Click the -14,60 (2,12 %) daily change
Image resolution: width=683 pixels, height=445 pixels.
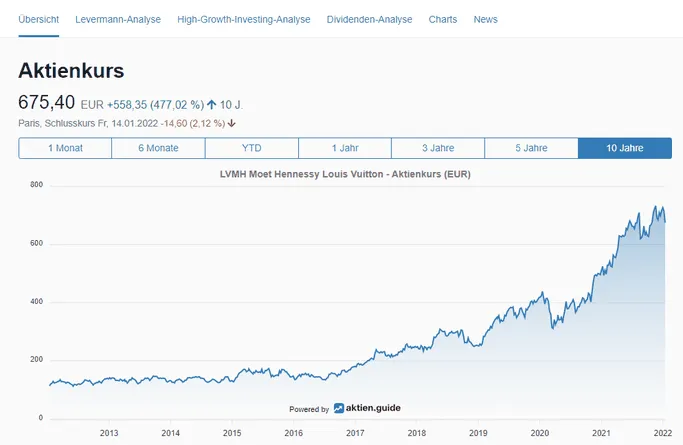pyautogui.click(x=193, y=124)
